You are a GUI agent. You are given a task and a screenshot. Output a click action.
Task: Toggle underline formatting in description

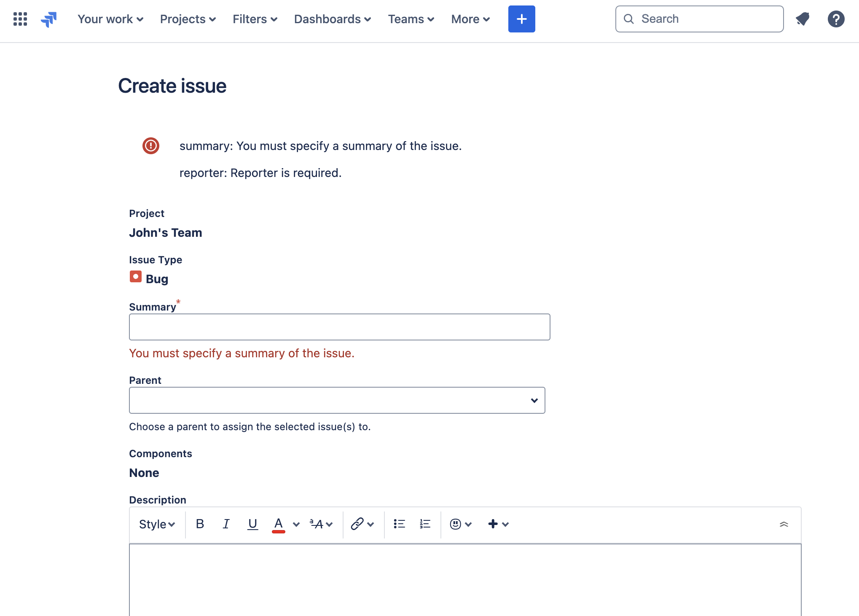tap(252, 524)
